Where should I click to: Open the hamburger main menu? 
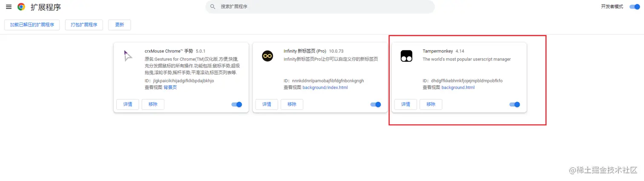(x=9, y=7)
